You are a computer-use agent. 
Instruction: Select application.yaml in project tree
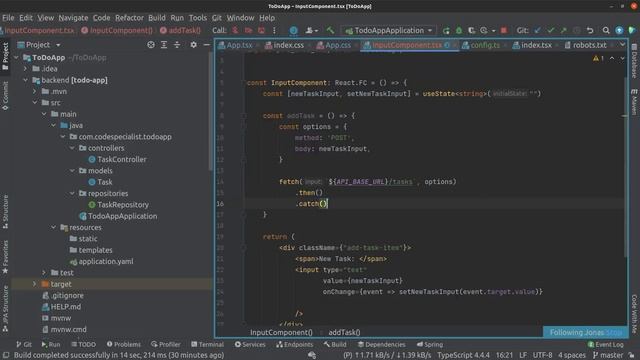[102, 261]
